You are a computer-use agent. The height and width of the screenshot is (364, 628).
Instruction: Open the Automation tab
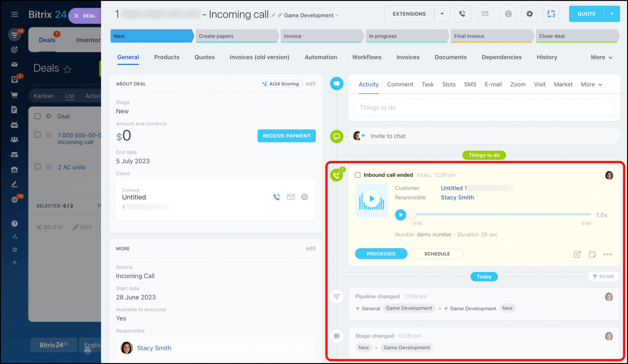click(x=321, y=57)
